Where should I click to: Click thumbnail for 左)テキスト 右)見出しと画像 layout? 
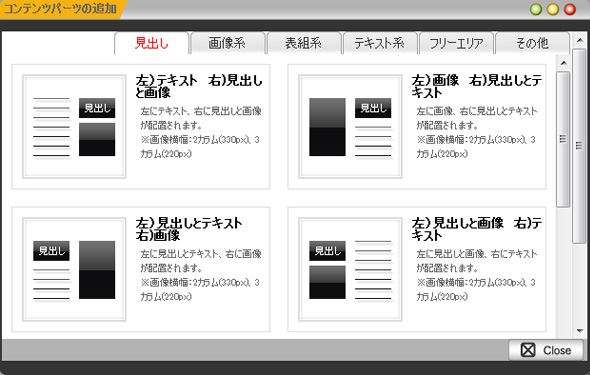(74, 126)
